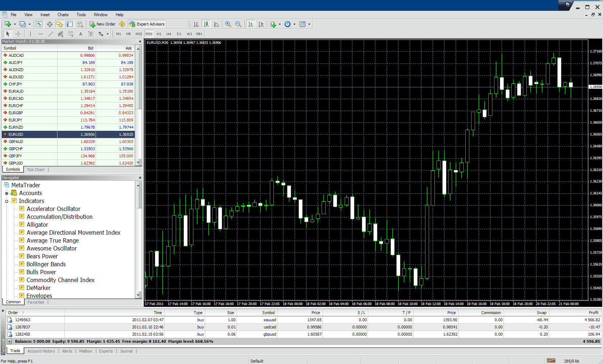Open the Arrows tool dropdown arrow

tap(107, 34)
